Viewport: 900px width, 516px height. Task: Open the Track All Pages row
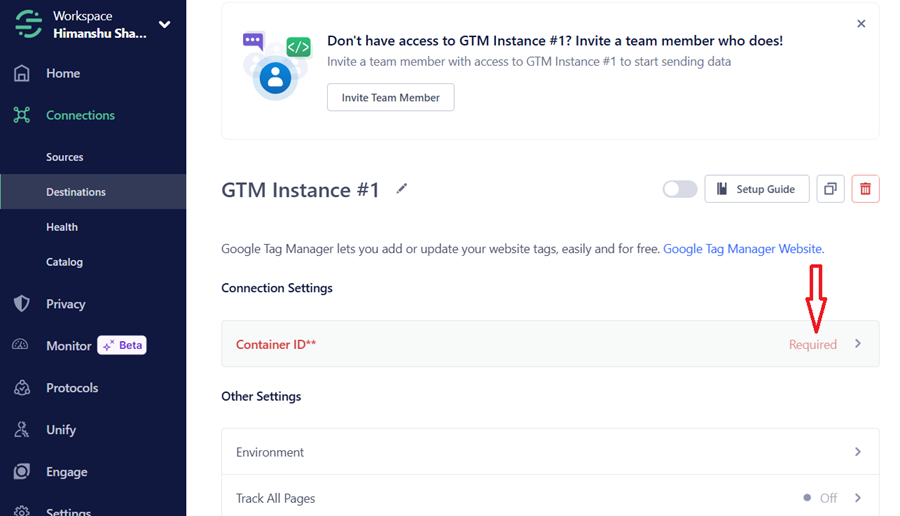click(550, 496)
